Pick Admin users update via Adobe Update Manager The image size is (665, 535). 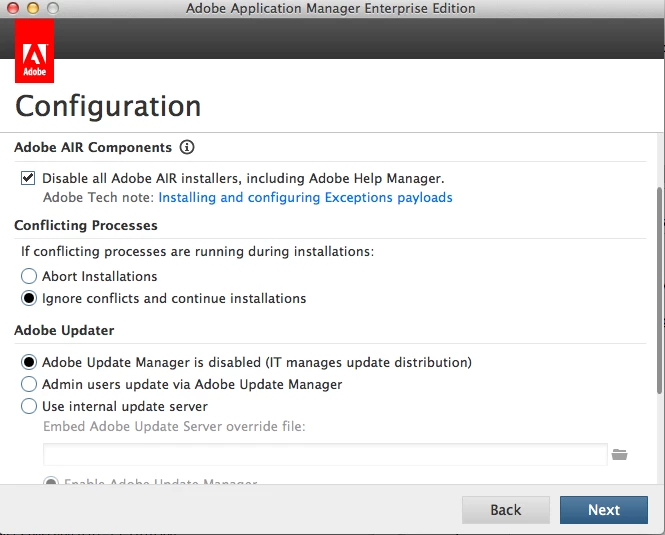pyautogui.click(x=29, y=384)
